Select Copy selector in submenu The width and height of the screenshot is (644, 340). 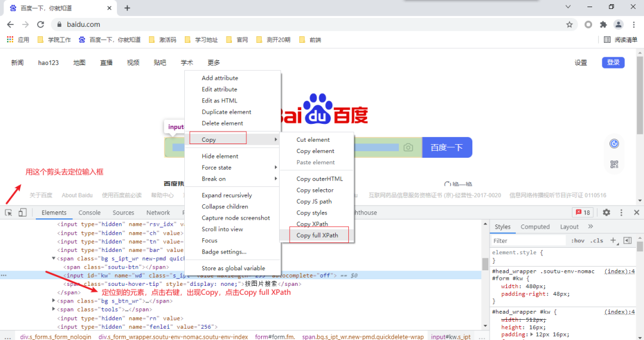[x=315, y=191]
